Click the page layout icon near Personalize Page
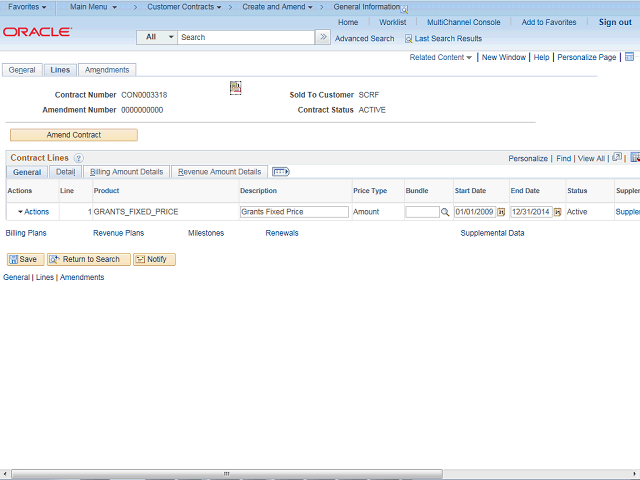Screen dimensions: 640x480 pyautogui.click(x=629, y=57)
